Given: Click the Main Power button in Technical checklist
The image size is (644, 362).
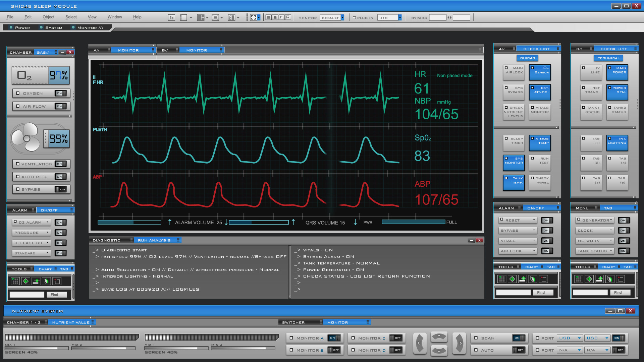Looking at the screenshot, I should click(617, 72).
